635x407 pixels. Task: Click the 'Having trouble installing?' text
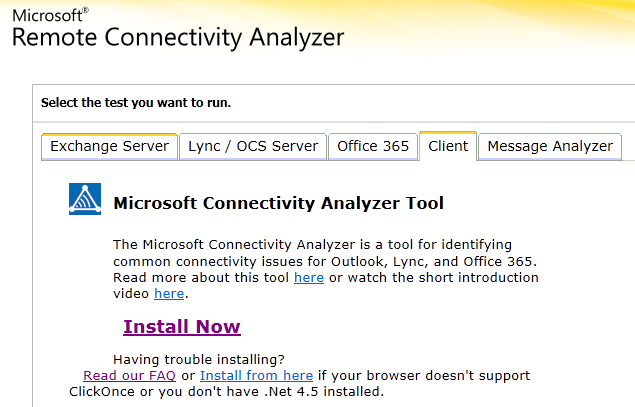199,359
